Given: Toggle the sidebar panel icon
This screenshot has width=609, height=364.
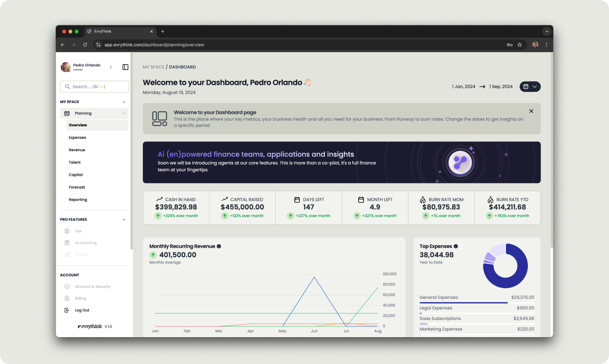Looking at the screenshot, I should [125, 67].
